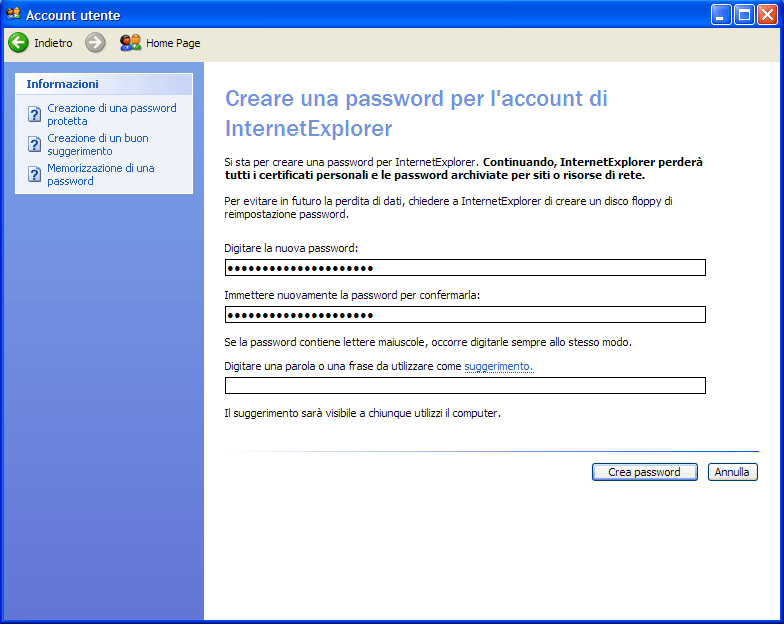This screenshot has height=624, width=784.
Task: Focus the empty suggerimento hint field
Action: 465,386
